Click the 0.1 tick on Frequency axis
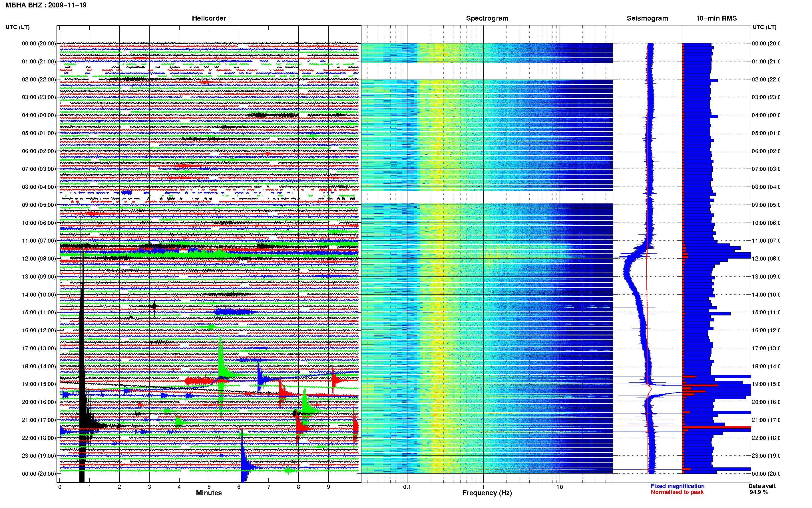Screen dimensions: 812x508 407,487
